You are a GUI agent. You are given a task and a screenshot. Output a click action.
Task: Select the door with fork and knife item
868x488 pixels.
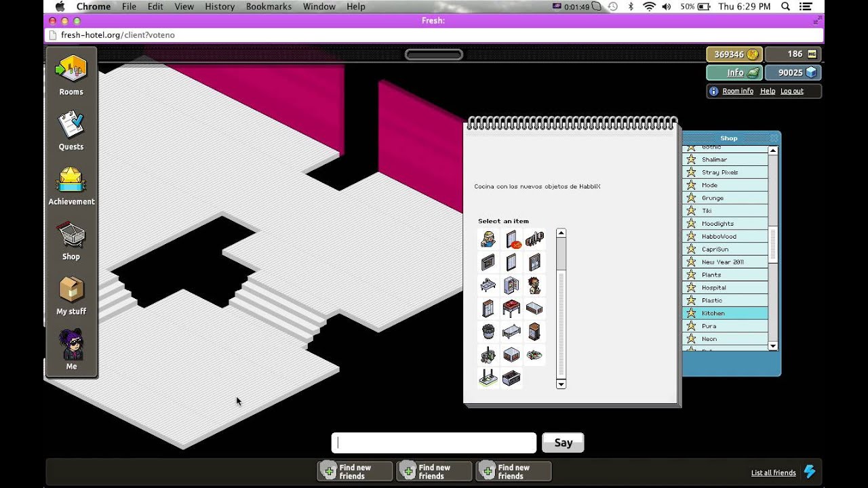point(534,262)
